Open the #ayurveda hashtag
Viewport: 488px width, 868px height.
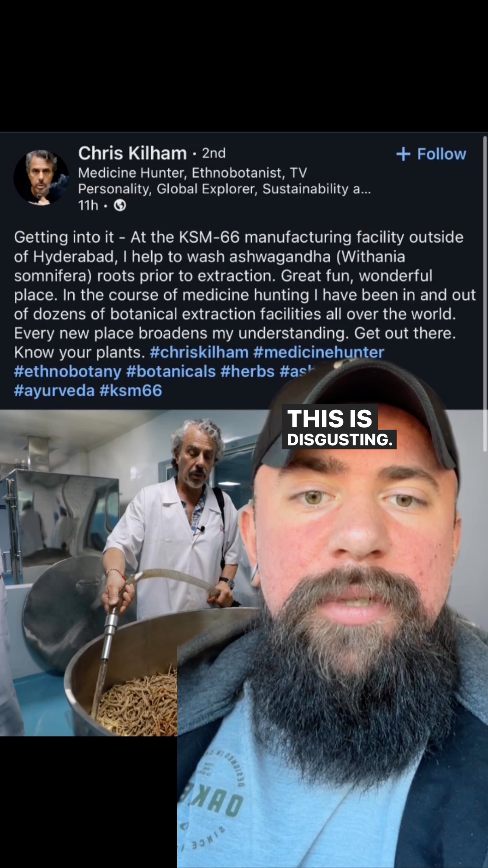(54, 391)
